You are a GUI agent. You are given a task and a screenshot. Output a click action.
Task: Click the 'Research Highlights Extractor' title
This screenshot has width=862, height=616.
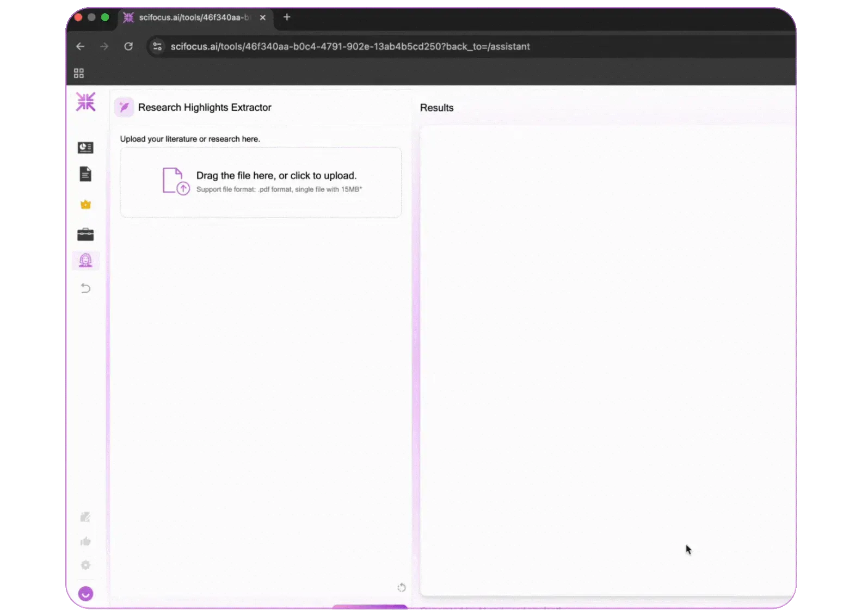click(205, 108)
